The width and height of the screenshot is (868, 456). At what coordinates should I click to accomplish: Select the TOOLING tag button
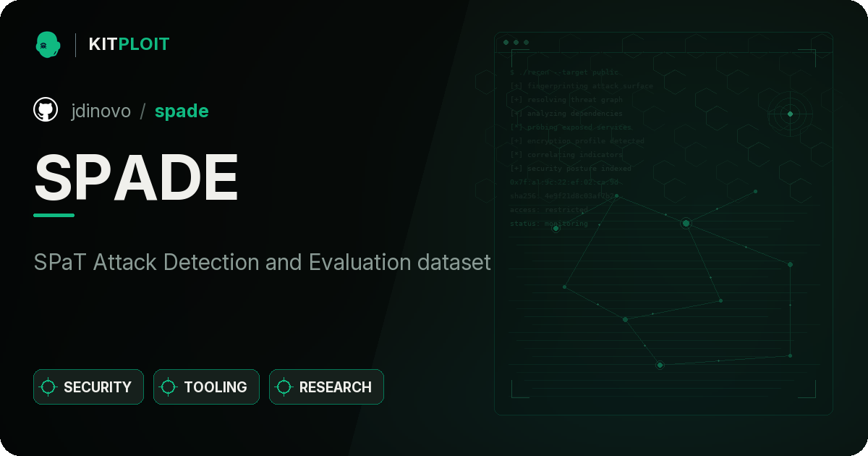[x=206, y=387]
